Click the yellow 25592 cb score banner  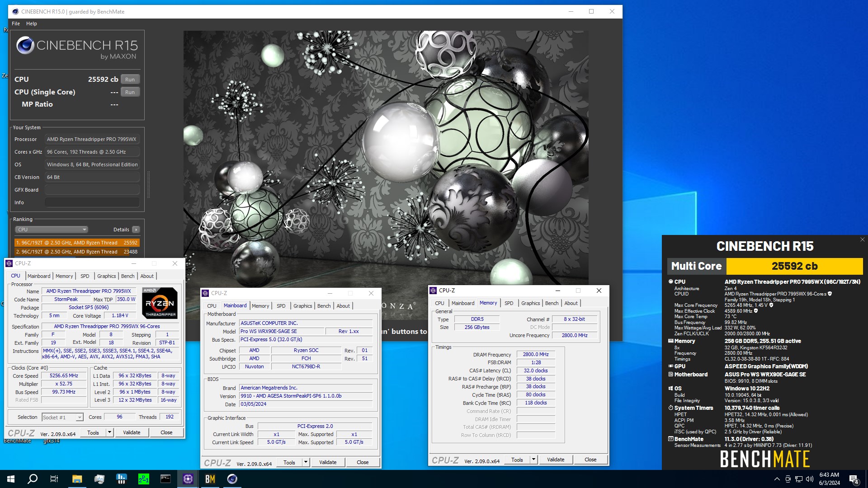click(x=794, y=266)
